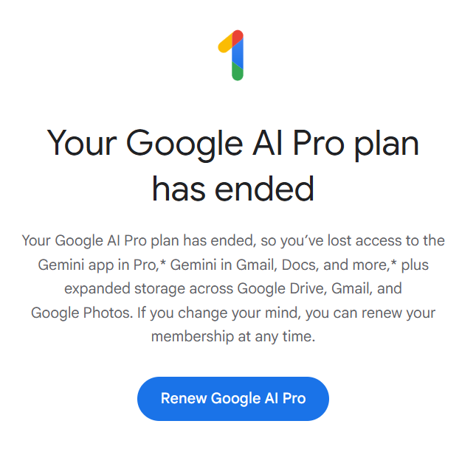This screenshot has width=476, height=449.
Task: Click 'Pro plan' in the large heading
Action: 356,145
